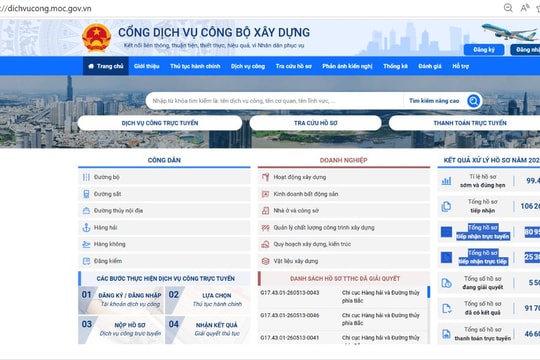The width and height of the screenshot is (540, 360).
Task: Click the Hàng hải anchor icon
Action: pos(86,227)
